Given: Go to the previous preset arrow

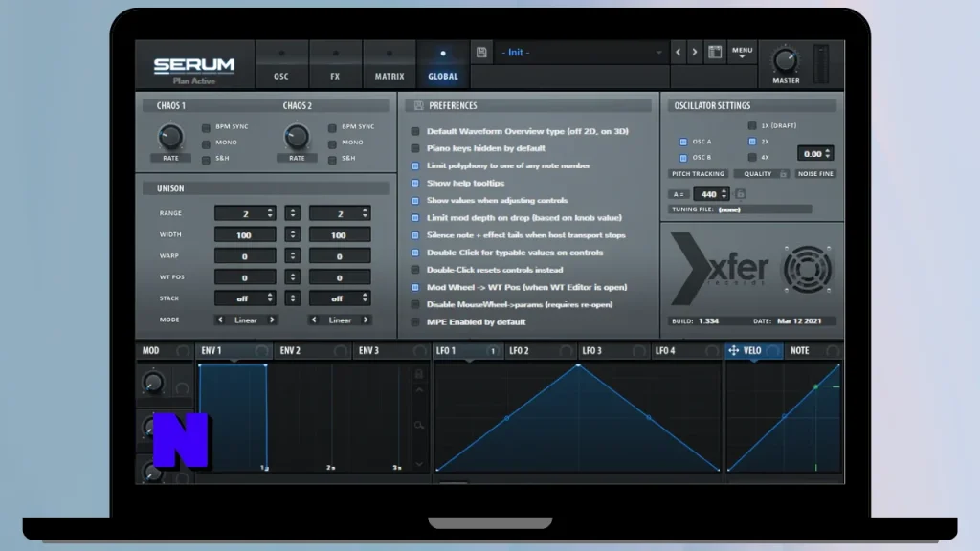Looking at the screenshot, I should pos(679,53).
